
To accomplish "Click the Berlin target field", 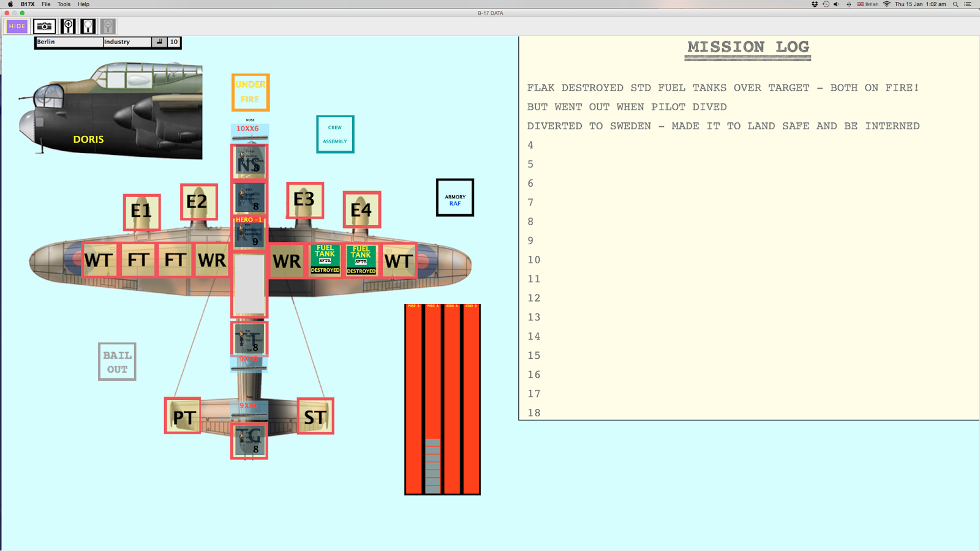I will tap(69, 42).
